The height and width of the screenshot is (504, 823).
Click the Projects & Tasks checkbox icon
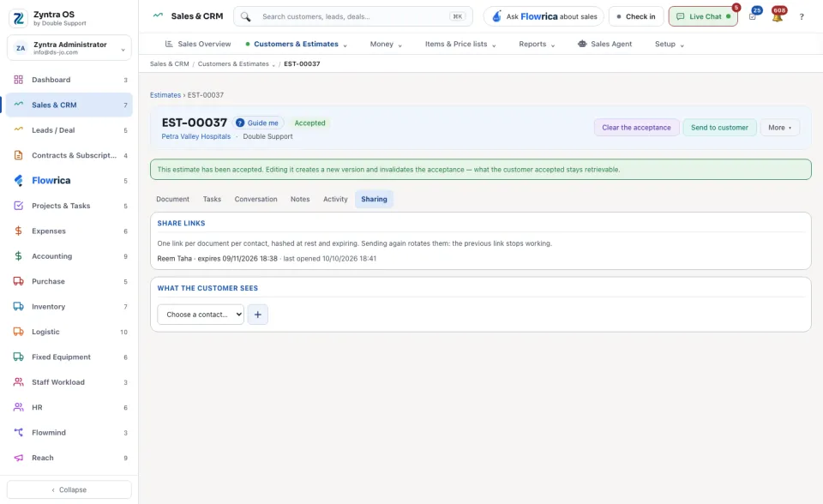point(18,206)
